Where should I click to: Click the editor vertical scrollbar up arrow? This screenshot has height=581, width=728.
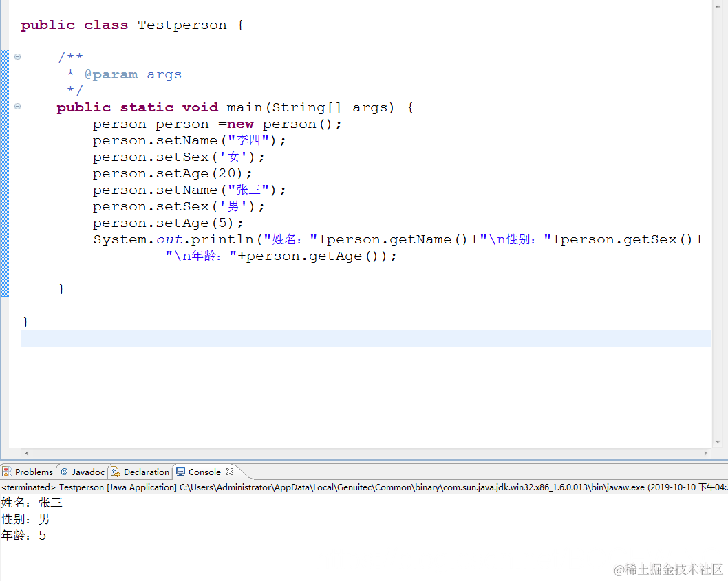718,6
